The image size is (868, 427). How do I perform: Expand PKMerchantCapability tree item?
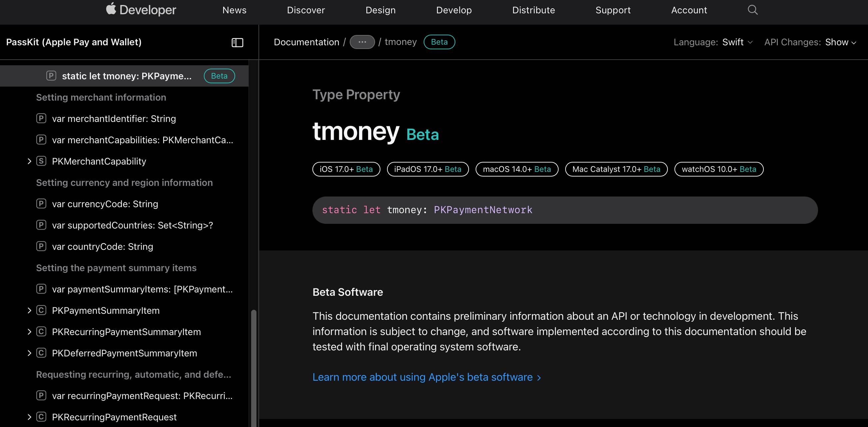pyautogui.click(x=29, y=161)
